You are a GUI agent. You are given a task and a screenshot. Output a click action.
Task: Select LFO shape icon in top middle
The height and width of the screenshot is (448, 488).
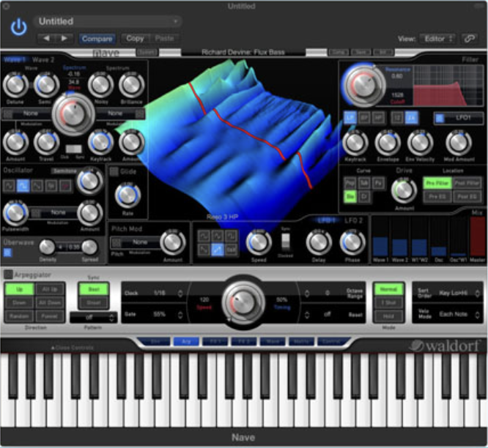coord(217,236)
